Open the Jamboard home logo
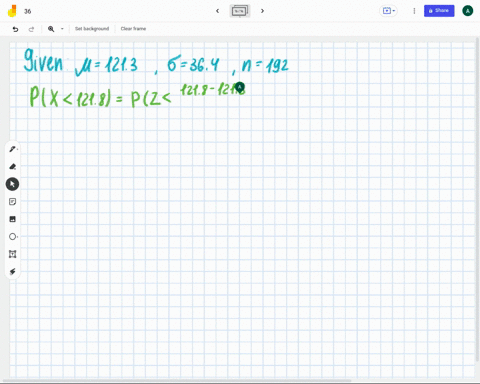480x384 pixels. 12,11
